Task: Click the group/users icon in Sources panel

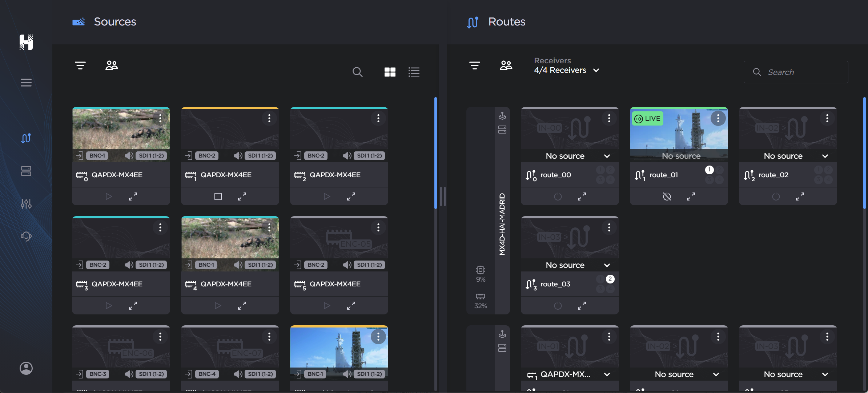Action: point(111,65)
